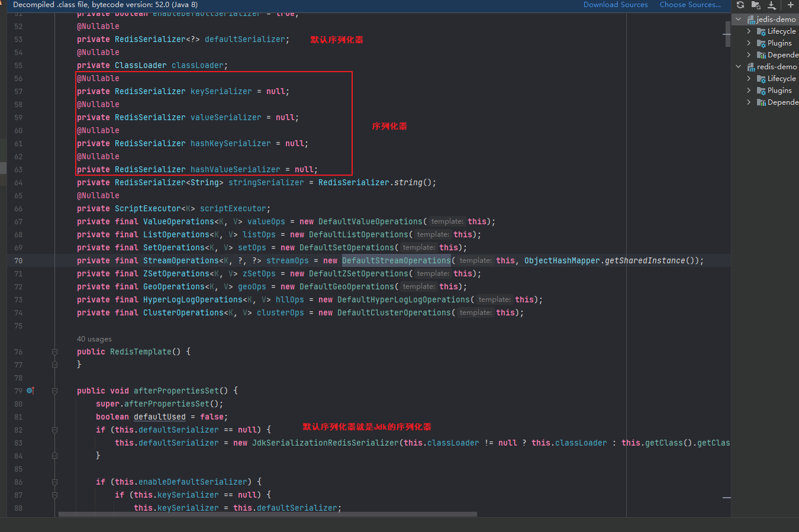Click template inlay hint on line 67

coord(447,221)
